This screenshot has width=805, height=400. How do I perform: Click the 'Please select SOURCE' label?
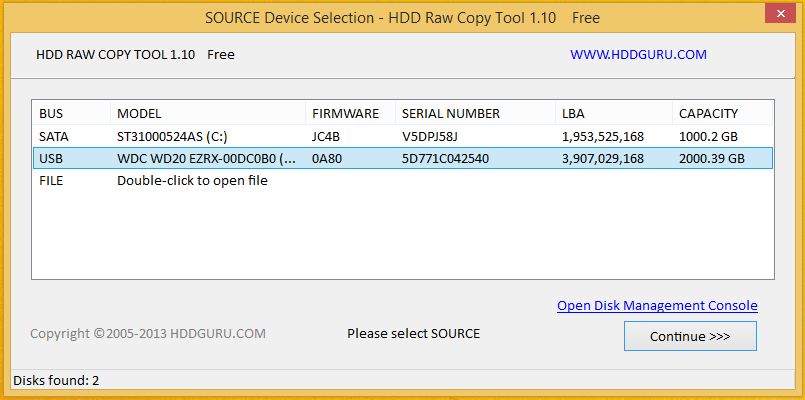click(413, 334)
